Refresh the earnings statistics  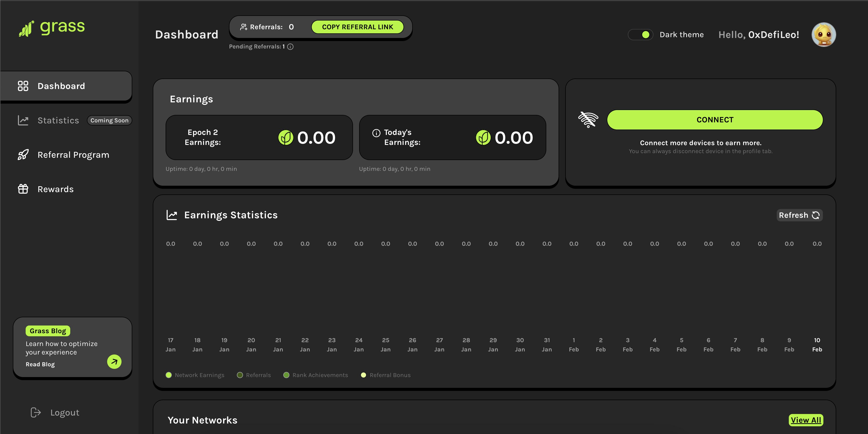pyautogui.click(x=799, y=215)
